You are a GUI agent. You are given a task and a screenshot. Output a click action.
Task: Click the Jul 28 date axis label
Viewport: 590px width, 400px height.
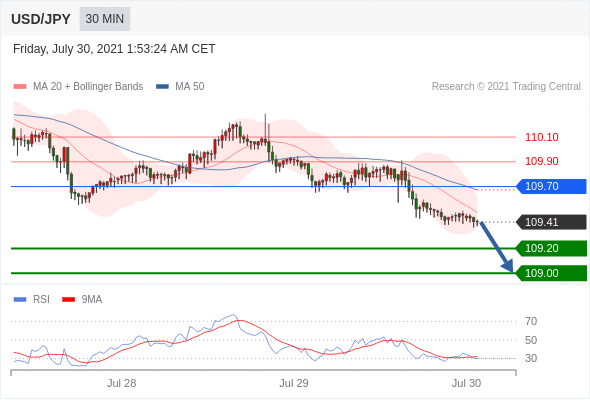click(x=121, y=383)
